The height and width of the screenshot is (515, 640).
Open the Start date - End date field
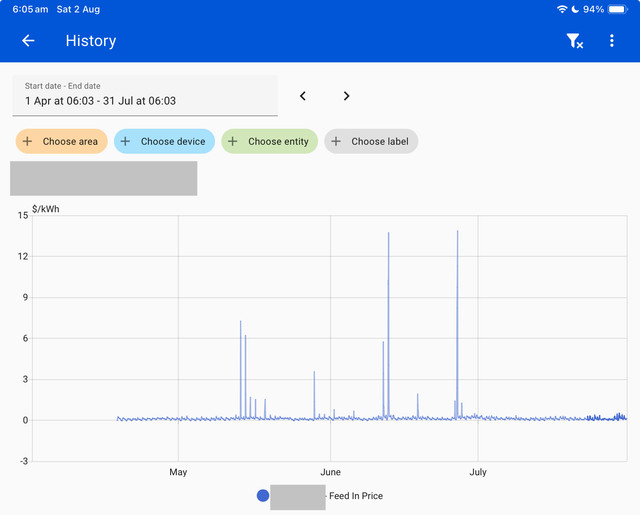pyautogui.click(x=145, y=95)
